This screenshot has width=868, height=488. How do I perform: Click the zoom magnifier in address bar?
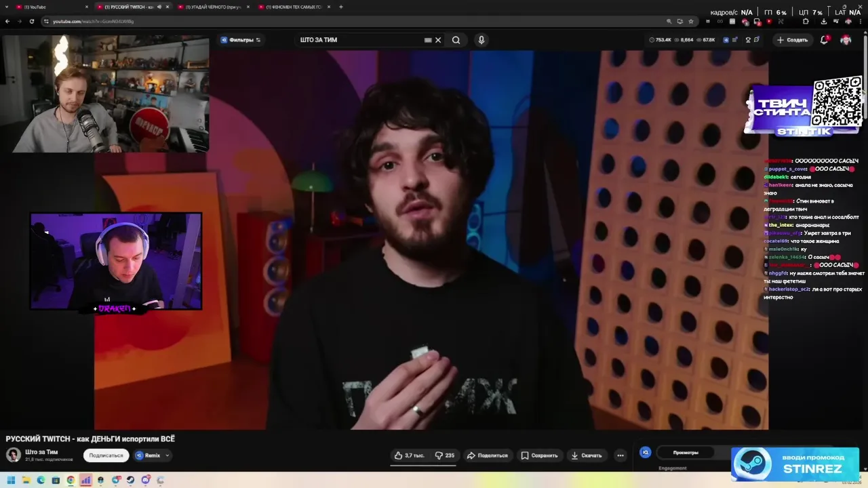669,21
